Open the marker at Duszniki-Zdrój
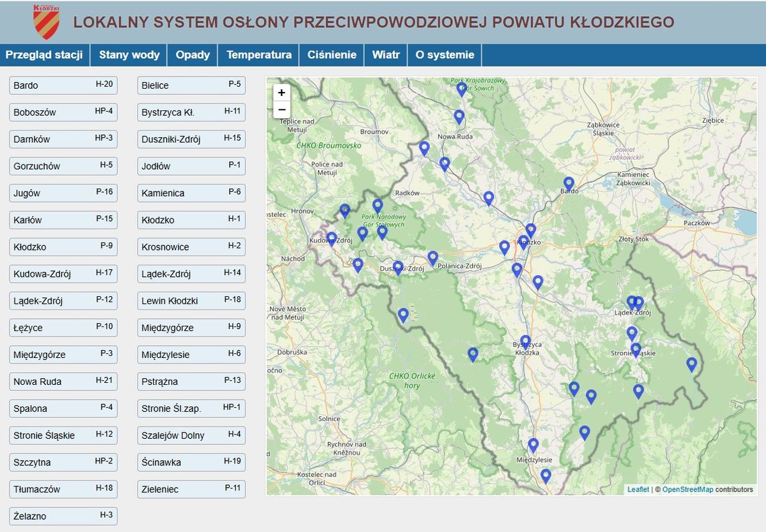The width and height of the screenshot is (766, 532). (397, 267)
